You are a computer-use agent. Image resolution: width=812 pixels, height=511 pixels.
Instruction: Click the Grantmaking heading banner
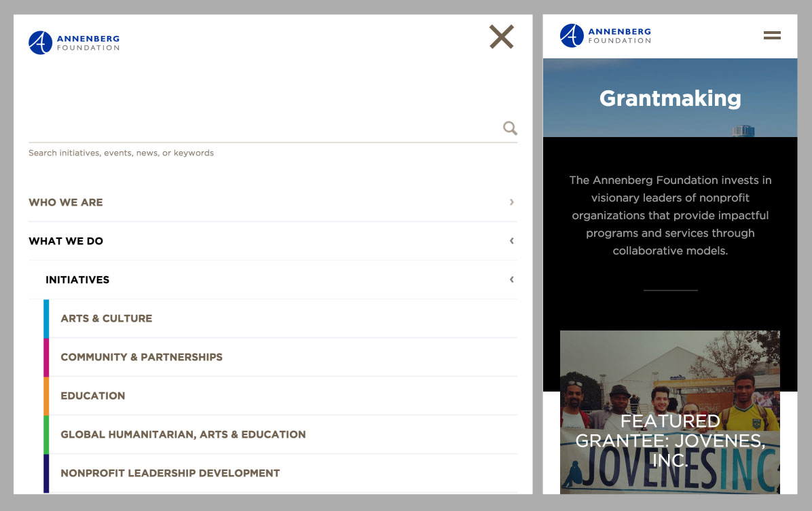click(x=670, y=98)
